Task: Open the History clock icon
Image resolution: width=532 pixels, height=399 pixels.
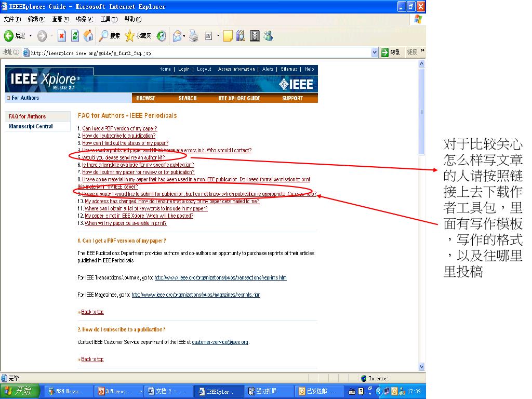Action: 162,36
